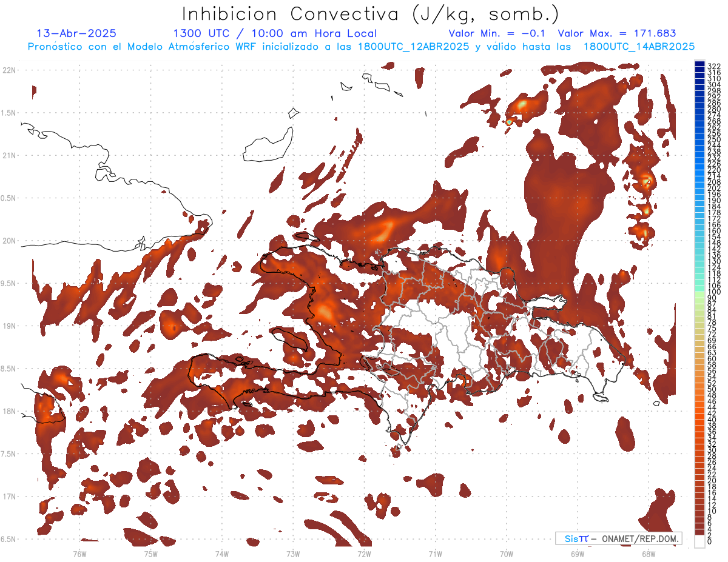Click the "SisPI - ONAMET/REP.DOM." credit box

(x=619, y=538)
